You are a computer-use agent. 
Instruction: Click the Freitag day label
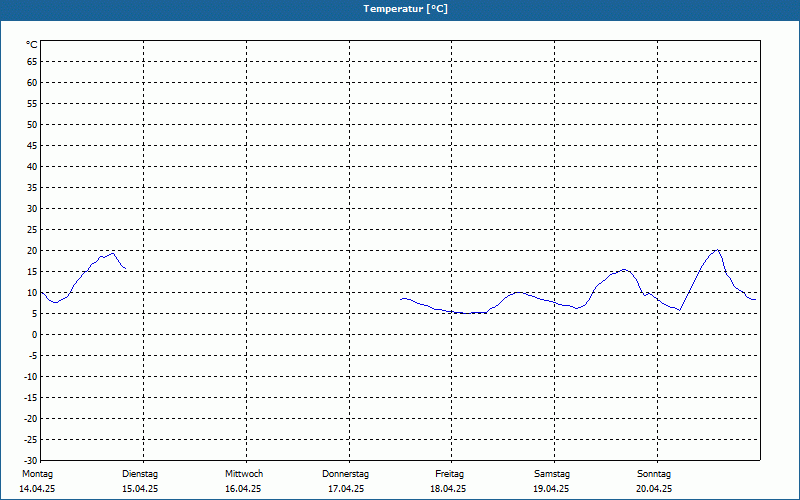[449, 474]
